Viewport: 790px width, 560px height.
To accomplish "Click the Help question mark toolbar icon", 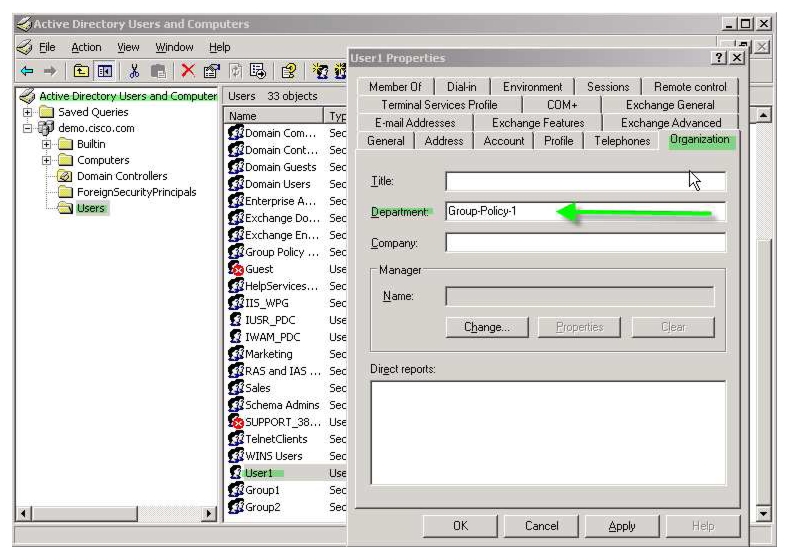I will click(x=289, y=71).
